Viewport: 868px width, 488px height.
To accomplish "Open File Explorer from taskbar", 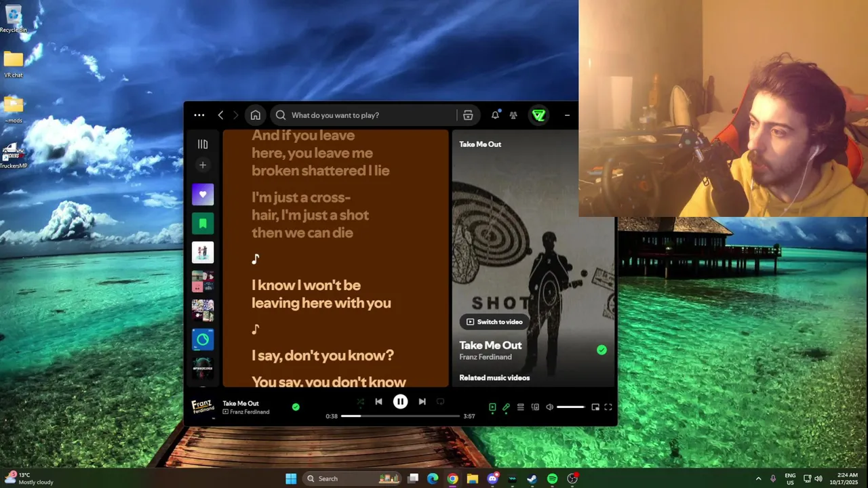I will tap(472, 479).
